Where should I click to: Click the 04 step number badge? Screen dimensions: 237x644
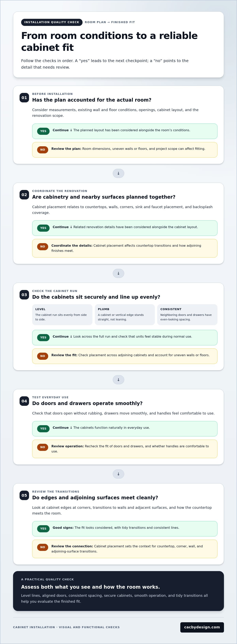click(24, 401)
